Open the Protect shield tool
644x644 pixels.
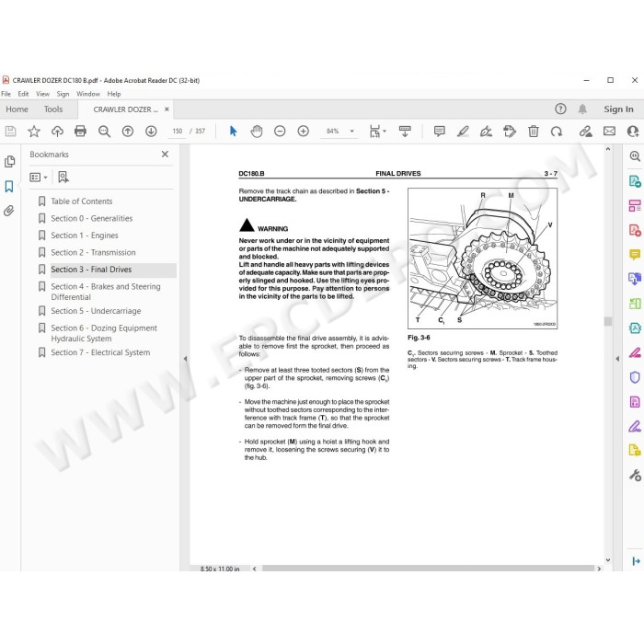[x=635, y=377]
